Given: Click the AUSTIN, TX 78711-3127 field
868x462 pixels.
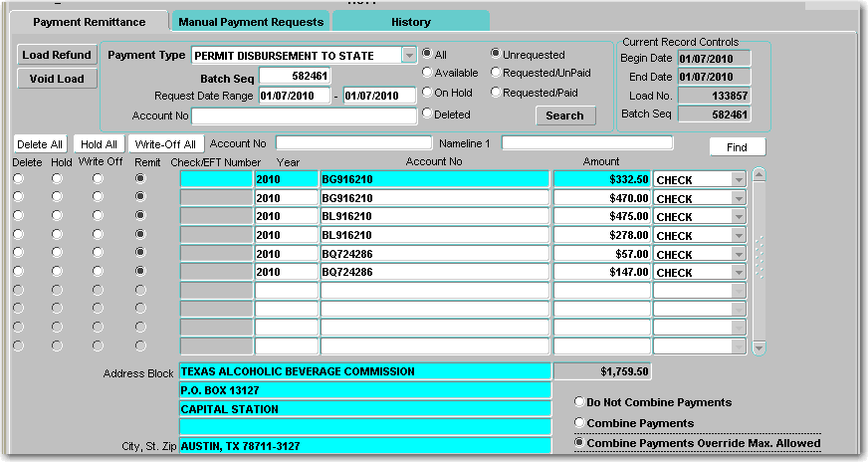Looking at the screenshot, I should click(x=365, y=446).
